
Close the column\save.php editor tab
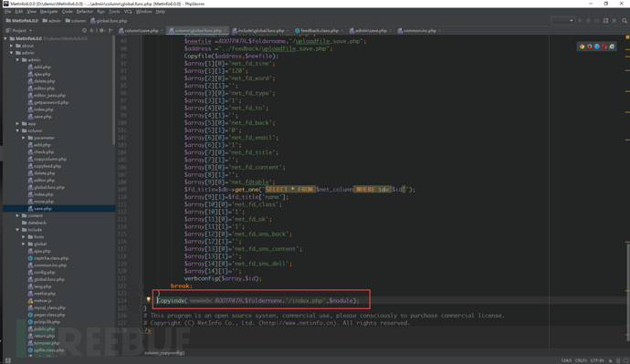(x=162, y=30)
